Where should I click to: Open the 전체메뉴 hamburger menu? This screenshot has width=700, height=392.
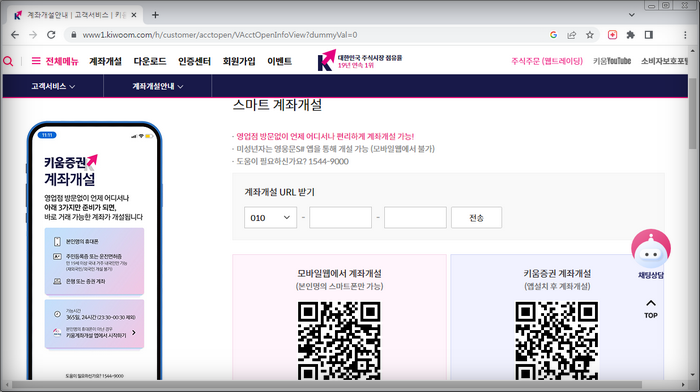55,61
